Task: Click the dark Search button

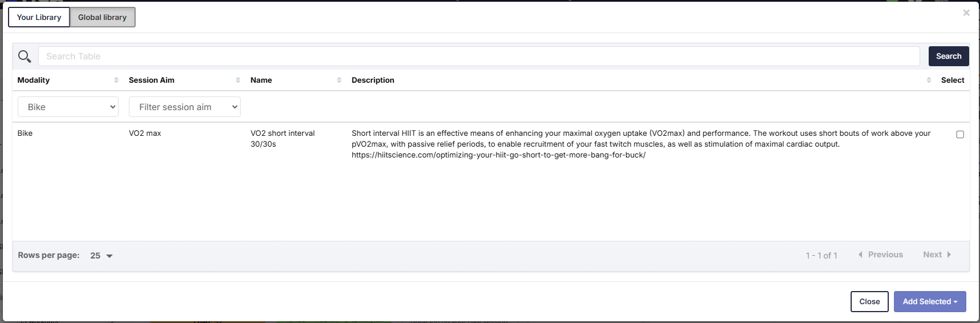Action: tap(949, 56)
